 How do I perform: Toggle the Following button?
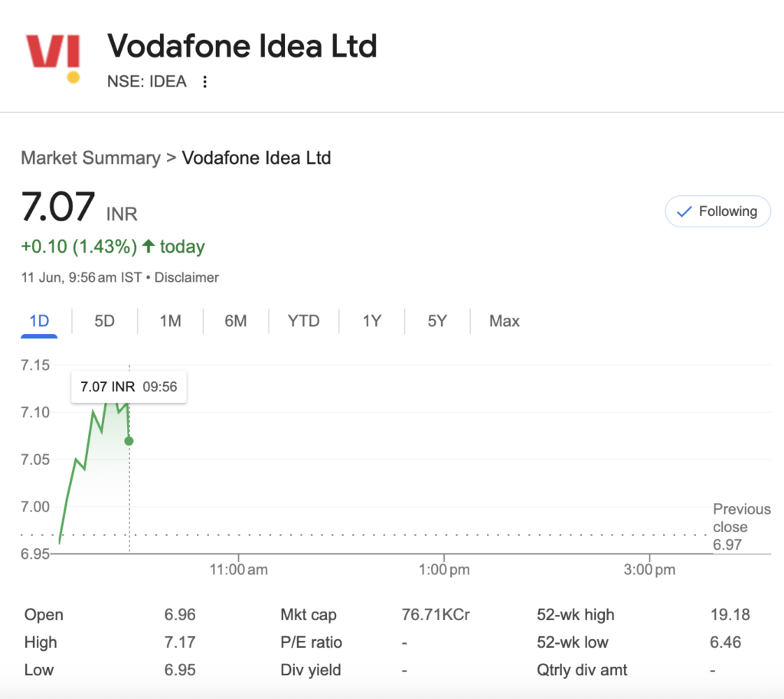(717, 211)
